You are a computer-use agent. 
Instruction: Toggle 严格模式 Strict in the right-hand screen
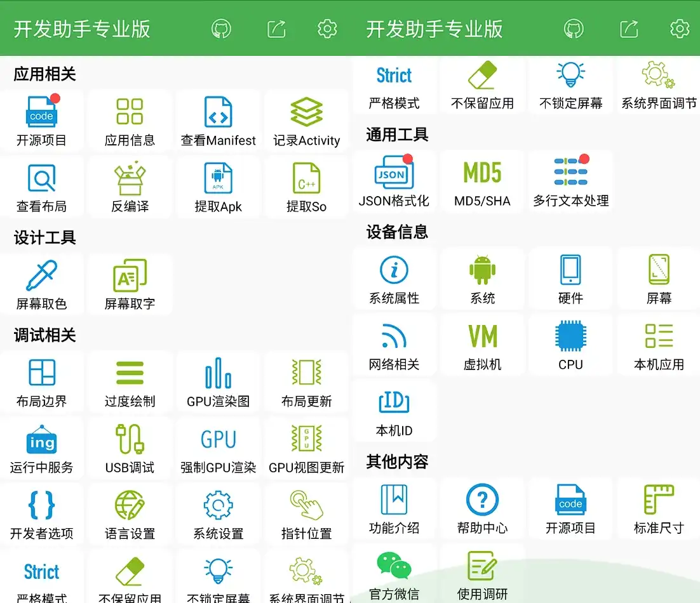click(x=394, y=86)
